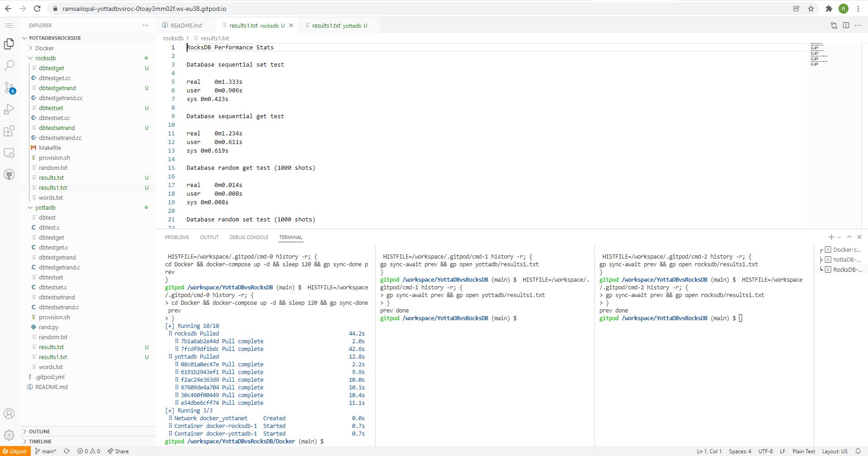The height and width of the screenshot is (456, 868).
Task: Open rand.py file in yottadb
Action: [x=48, y=327]
